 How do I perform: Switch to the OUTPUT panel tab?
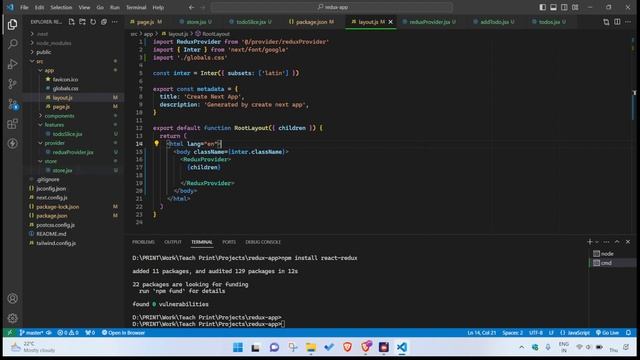(173, 242)
